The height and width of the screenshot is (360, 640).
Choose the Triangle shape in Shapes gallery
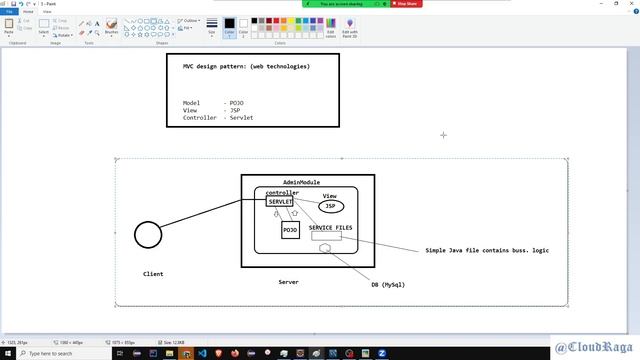pyautogui.click(x=167, y=21)
